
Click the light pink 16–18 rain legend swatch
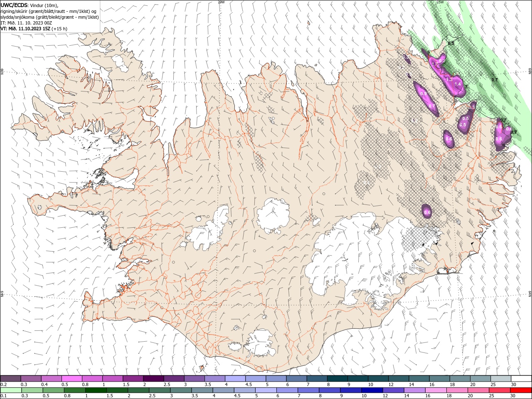436,390
